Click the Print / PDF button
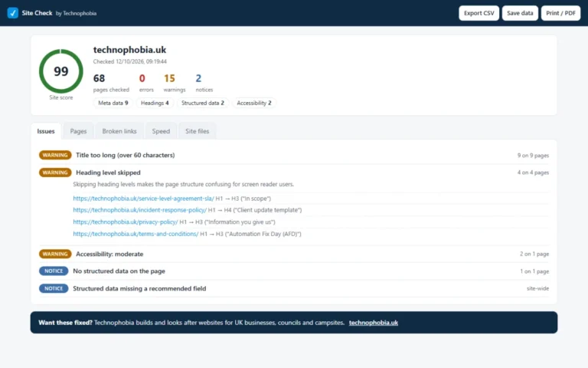This screenshot has height=368, width=588. (x=560, y=13)
